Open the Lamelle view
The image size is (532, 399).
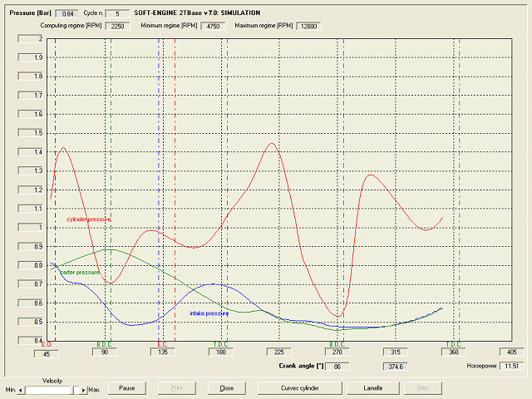pos(373,388)
